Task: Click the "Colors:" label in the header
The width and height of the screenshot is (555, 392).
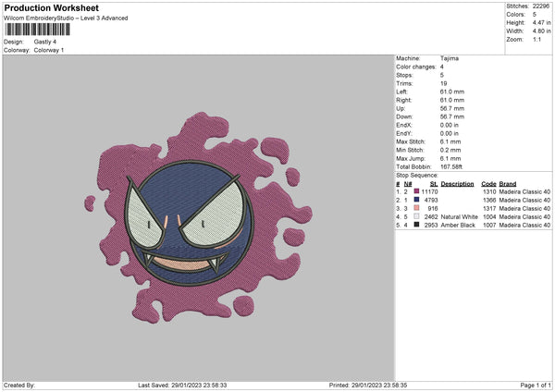Action: (x=515, y=15)
